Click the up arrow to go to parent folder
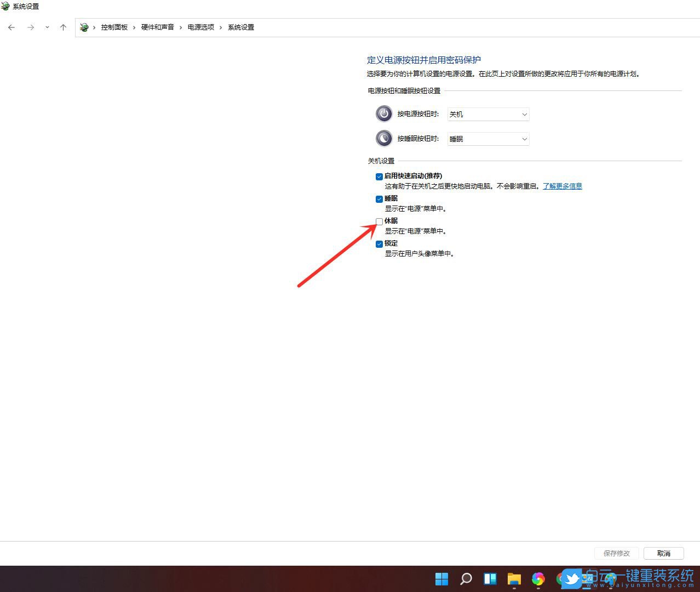 pos(63,27)
